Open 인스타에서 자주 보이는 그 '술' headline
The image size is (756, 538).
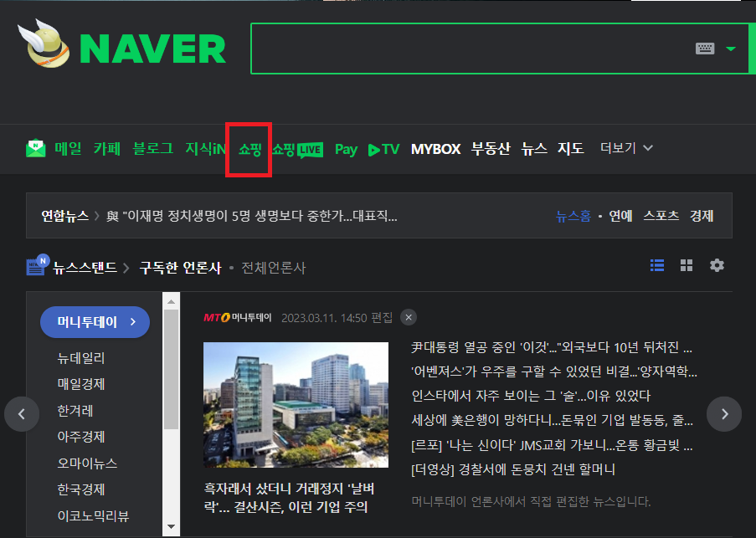pos(531,396)
